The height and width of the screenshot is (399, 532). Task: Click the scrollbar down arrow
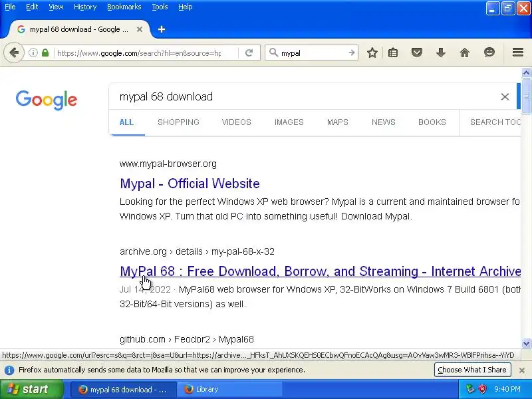pos(526,343)
